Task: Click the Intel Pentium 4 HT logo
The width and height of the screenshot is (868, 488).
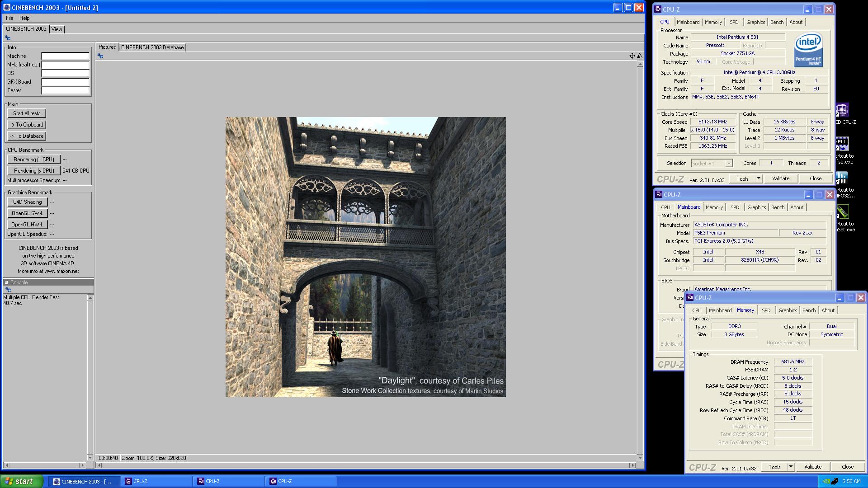Action: coord(808,50)
